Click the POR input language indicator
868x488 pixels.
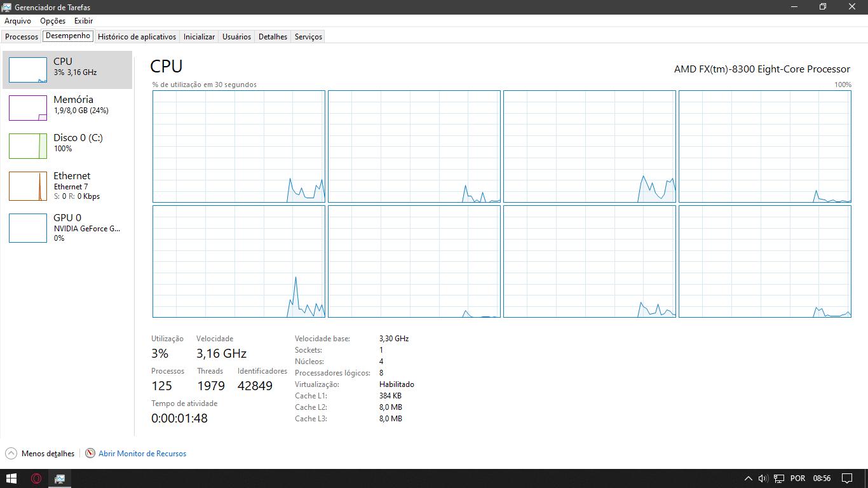click(797, 478)
